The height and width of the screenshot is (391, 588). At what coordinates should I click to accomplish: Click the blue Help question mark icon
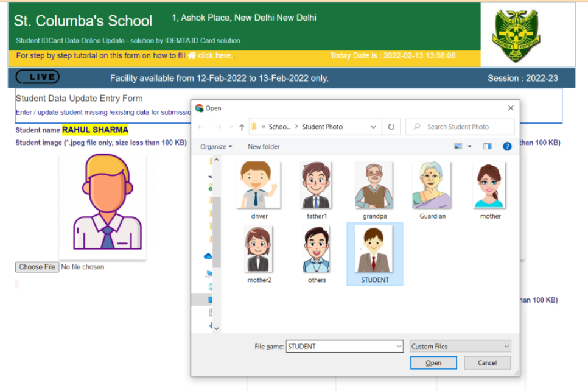(507, 147)
